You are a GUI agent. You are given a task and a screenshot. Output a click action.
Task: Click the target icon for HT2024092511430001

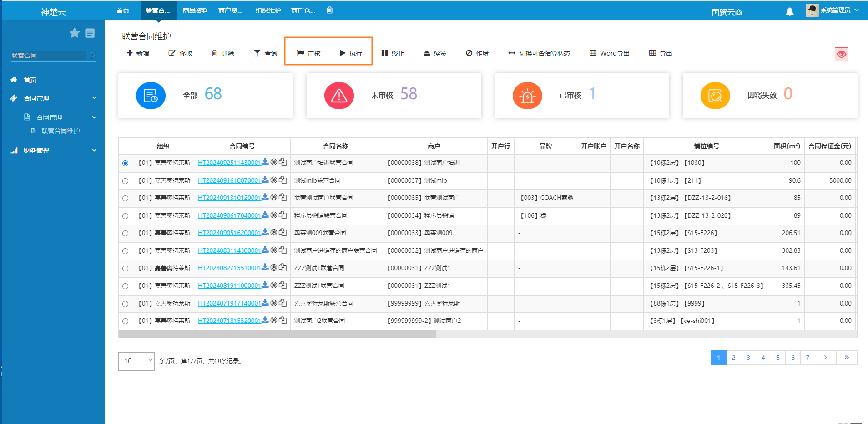point(274,162)
